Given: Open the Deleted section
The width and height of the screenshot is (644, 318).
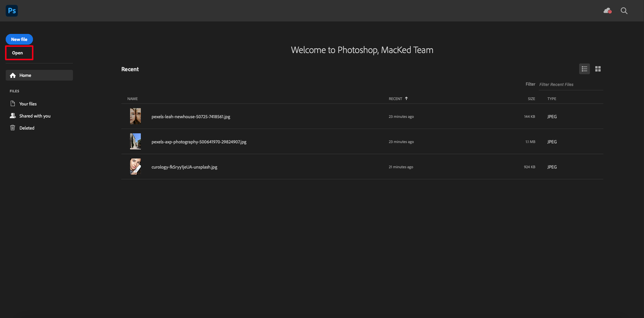Looking at the screenshot, I should coord(27,128).
